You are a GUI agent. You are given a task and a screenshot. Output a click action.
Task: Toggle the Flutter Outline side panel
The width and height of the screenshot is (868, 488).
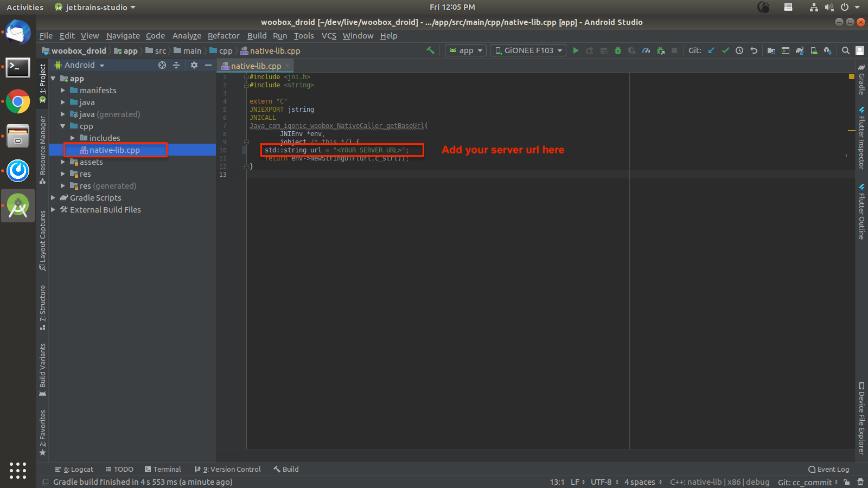point(861,211)
